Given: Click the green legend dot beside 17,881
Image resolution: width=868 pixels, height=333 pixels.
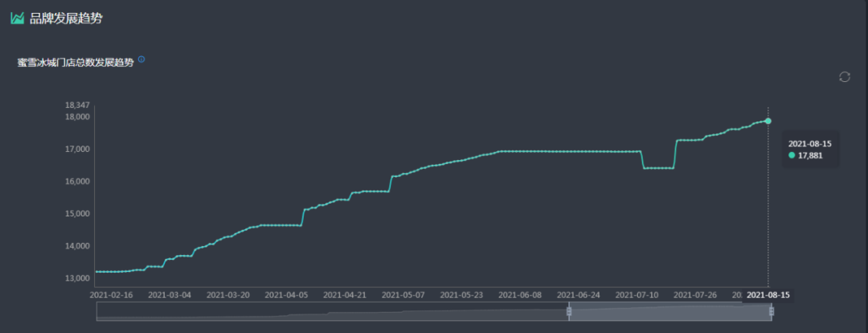Looking at the screenshot, I should click(792, 156).
